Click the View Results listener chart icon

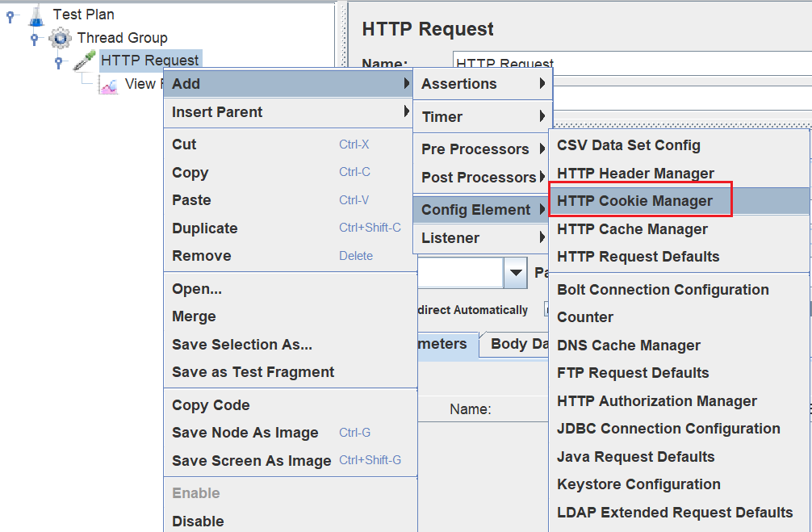point(109,84)
